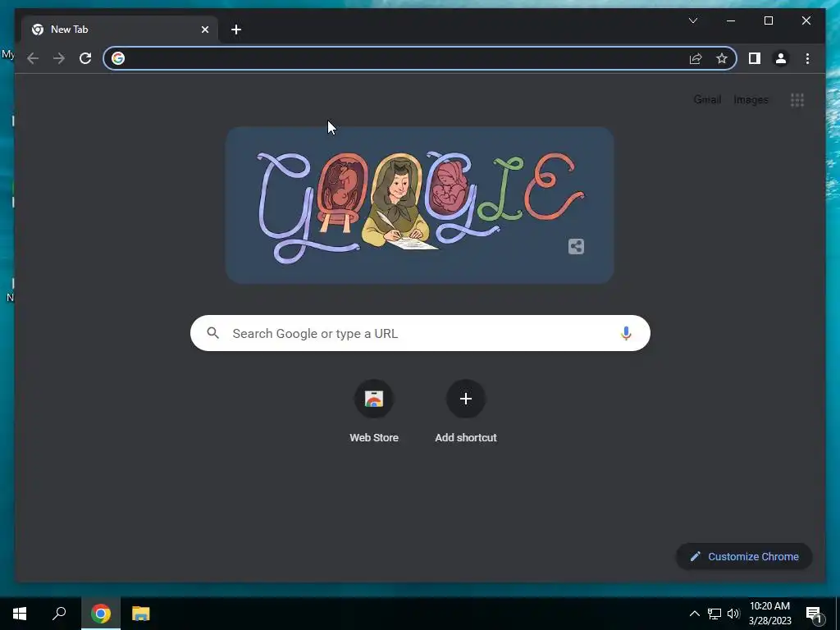Image resolution: width=840 pixels, height=630 pixels.
Task: Reload the current page
Action: click(85, 58)
